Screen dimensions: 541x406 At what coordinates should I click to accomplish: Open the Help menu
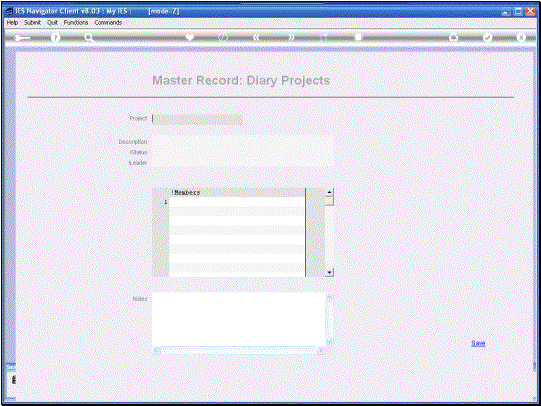(12, 22)
